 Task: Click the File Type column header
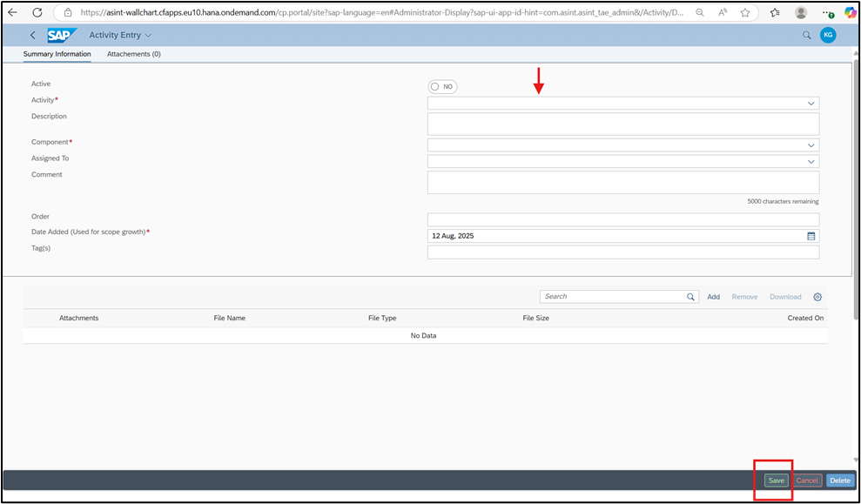(x=382, y=319)
